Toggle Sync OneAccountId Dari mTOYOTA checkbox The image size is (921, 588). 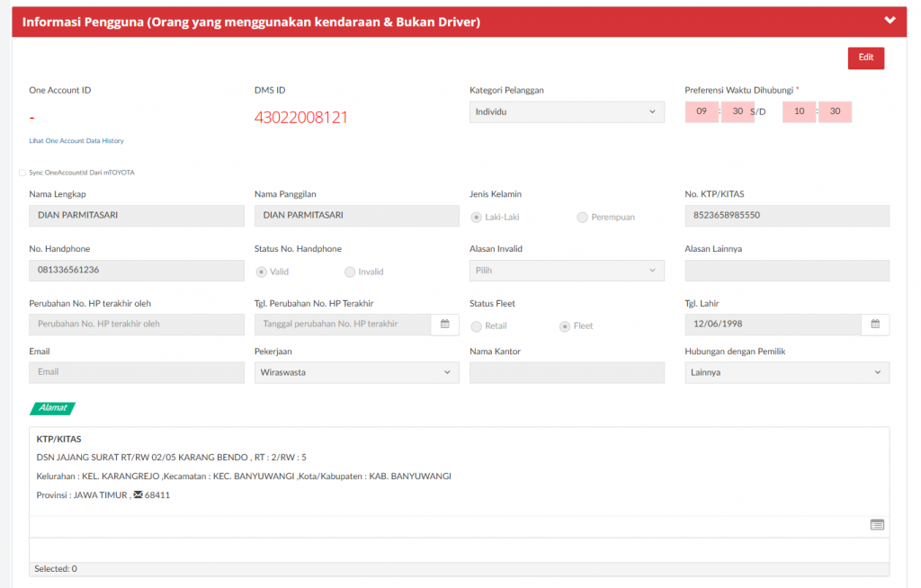pos(22,173)
